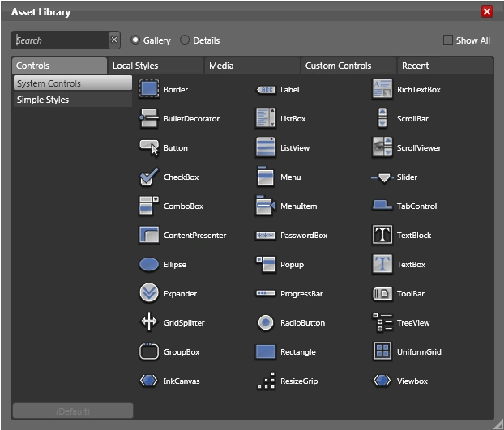Click the window resize grip corner

pos(499,425)
